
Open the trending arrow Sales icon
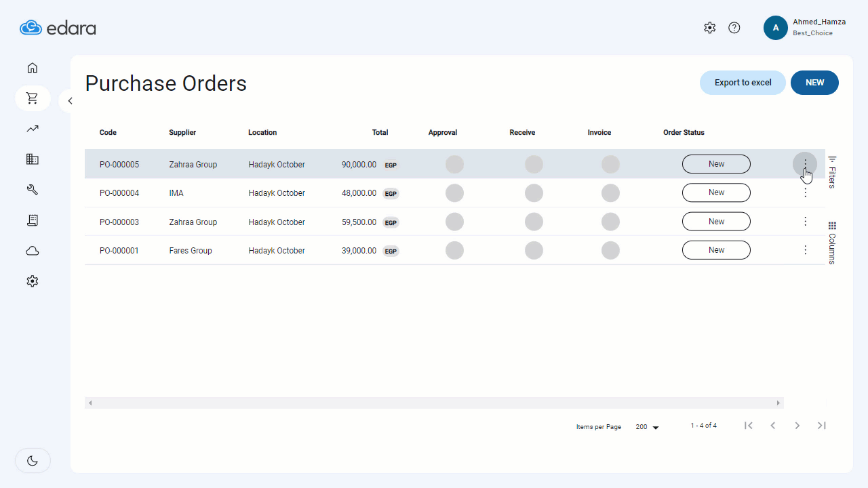(x=33, y=129)
